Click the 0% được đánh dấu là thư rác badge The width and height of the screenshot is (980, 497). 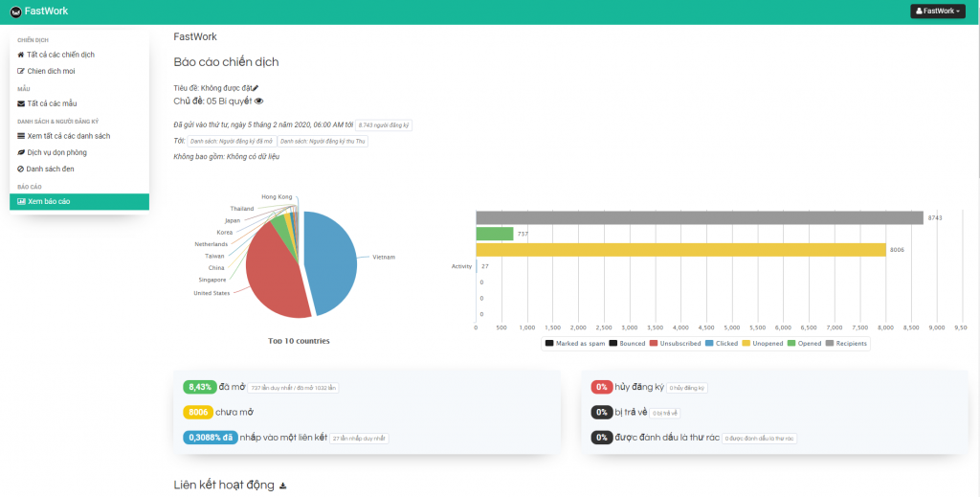[601, 438]
